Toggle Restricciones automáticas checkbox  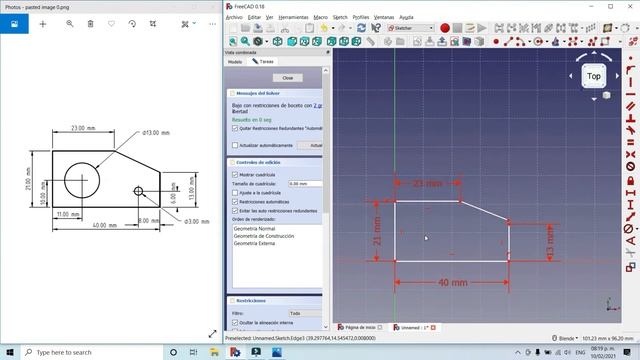click(x=235, y=202)
